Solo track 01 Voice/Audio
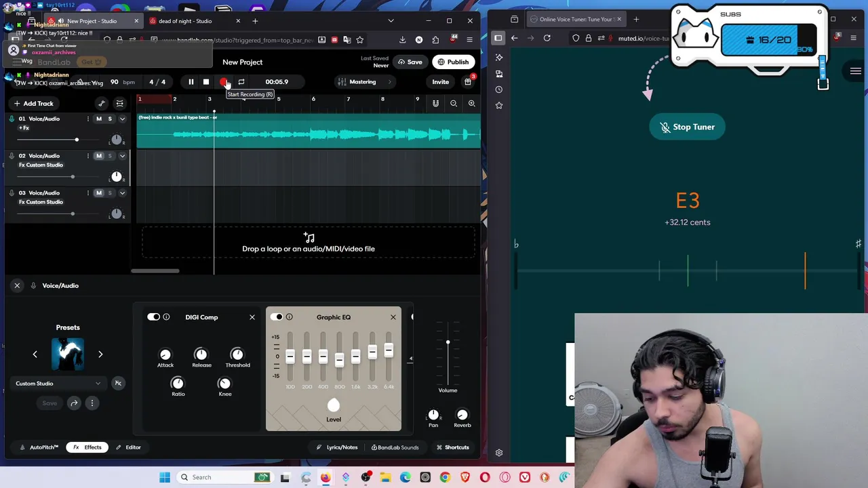 pyautogui.click(x=110, y=119)
